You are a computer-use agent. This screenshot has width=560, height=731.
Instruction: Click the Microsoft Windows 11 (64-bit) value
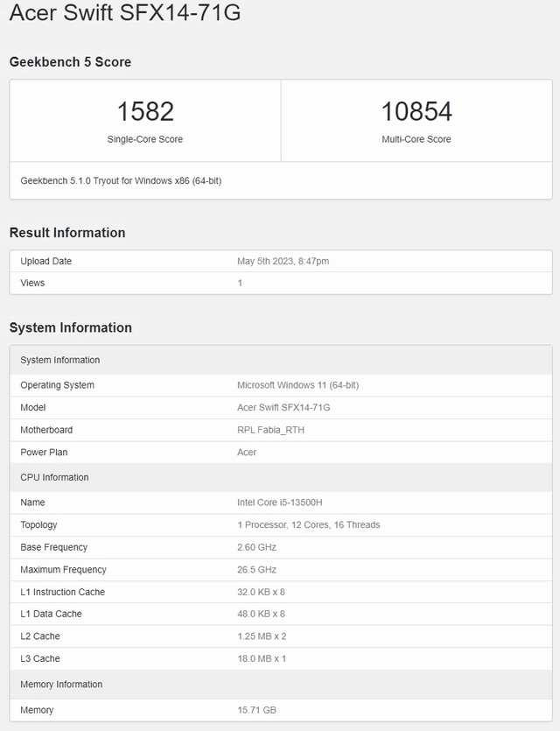click(x=297, y=385)
